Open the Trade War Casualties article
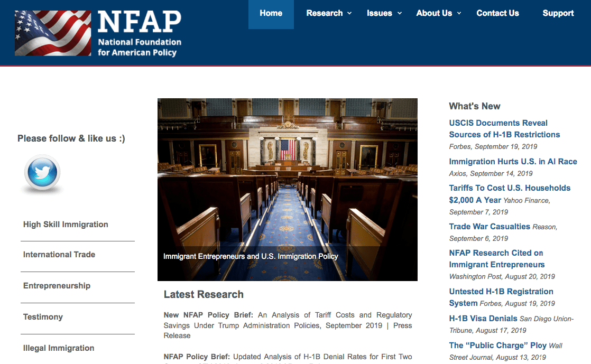The height and width of the screenshot is (364, 591). (490, 227)
